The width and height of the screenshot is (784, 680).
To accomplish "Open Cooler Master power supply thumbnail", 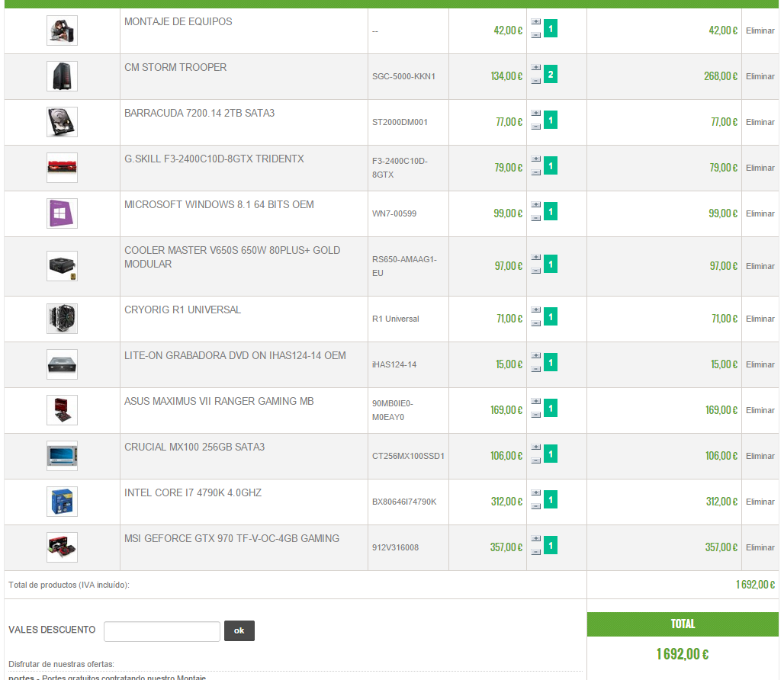I will (62, 266).
